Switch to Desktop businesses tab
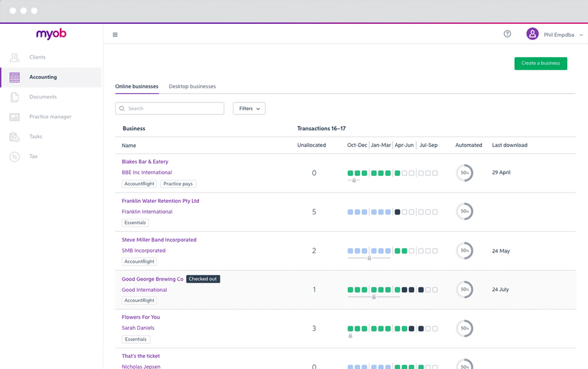 pyautogui.click(x=192, y=86)
